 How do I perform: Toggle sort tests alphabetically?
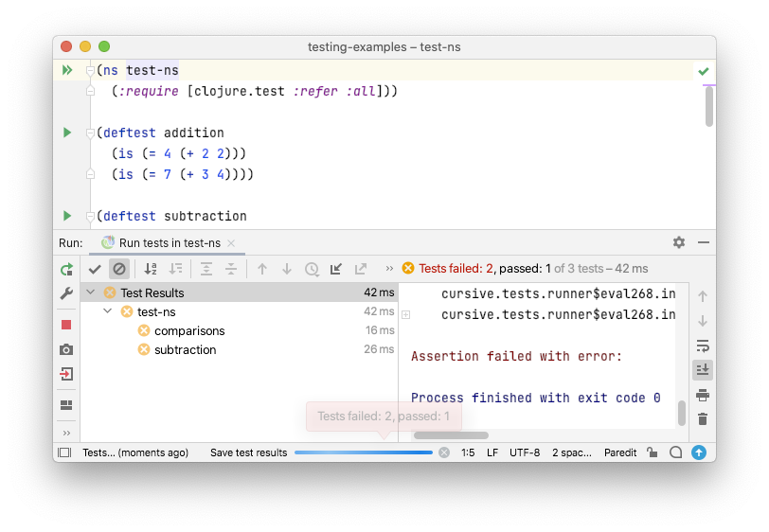pos(150,269)
